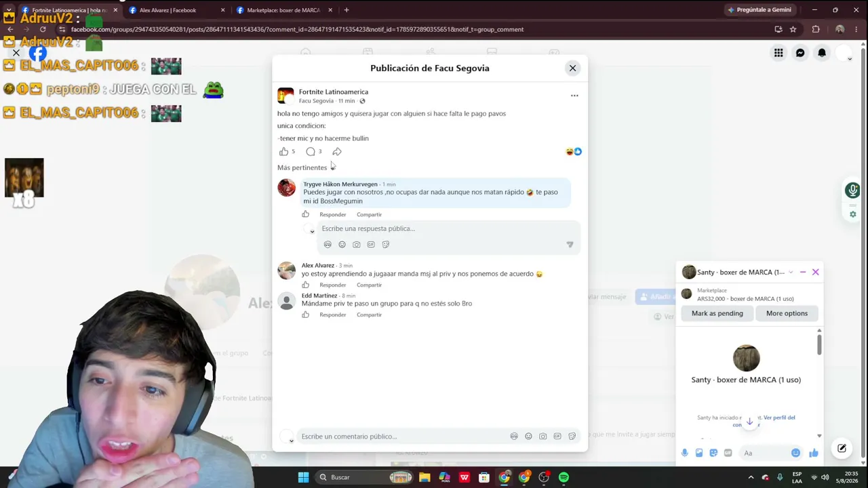Like Alex Alvarez's comment
The width and height of the screenshot is (868, 488).
click(306, 285)
